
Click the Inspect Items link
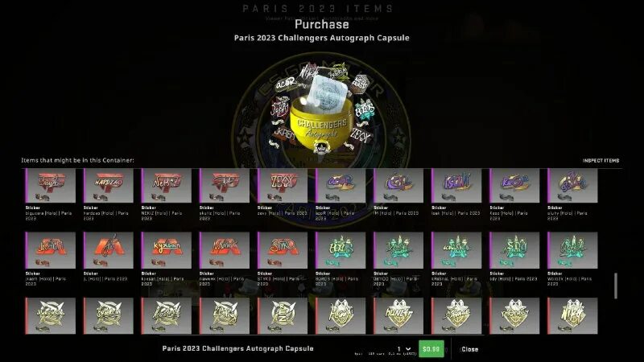(x=601, y=160)
